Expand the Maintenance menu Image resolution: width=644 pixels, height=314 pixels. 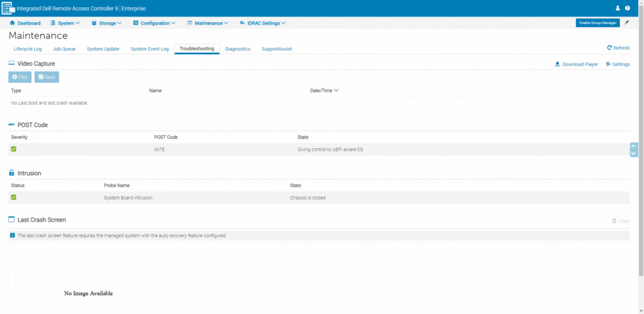pyautogui.click(x=208, y=23)
